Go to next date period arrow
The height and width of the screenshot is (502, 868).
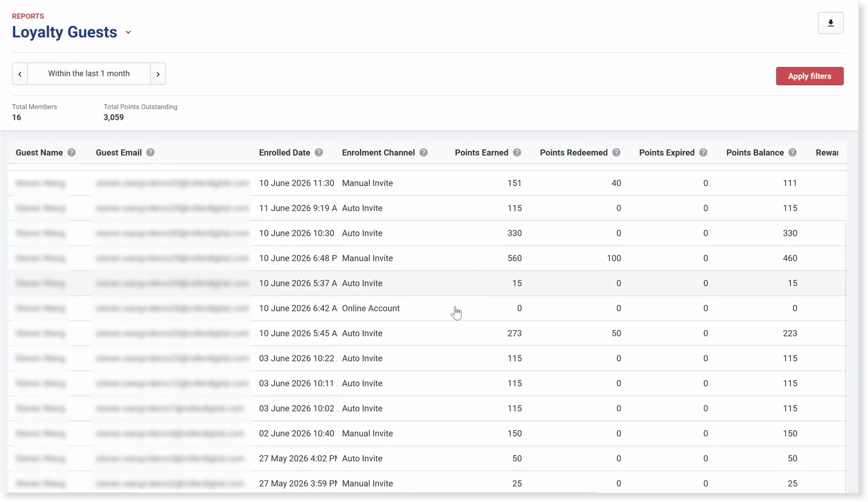(x=158, y=74)
